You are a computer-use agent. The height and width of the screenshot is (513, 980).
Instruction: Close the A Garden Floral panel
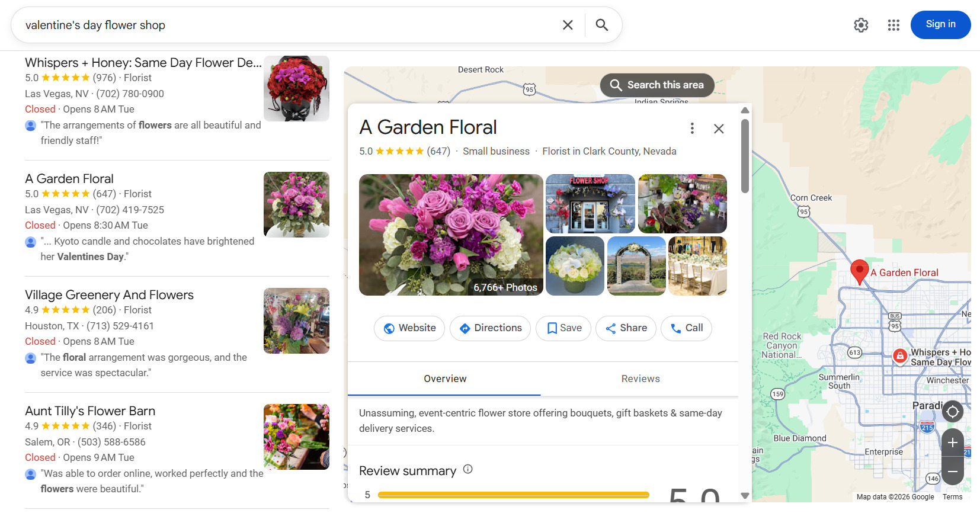pyautogui.click(x=719, y=129)
